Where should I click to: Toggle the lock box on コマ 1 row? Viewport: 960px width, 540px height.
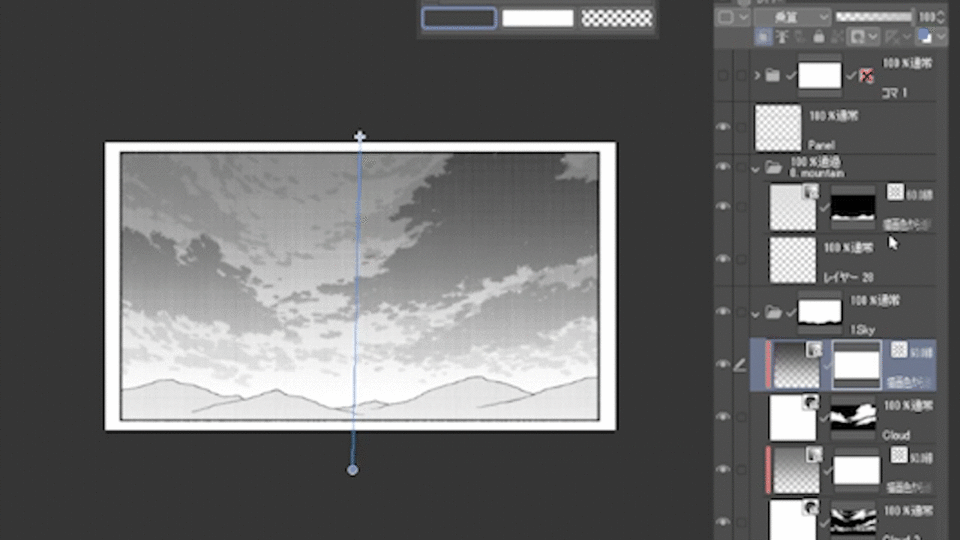(x=741, y=76)
